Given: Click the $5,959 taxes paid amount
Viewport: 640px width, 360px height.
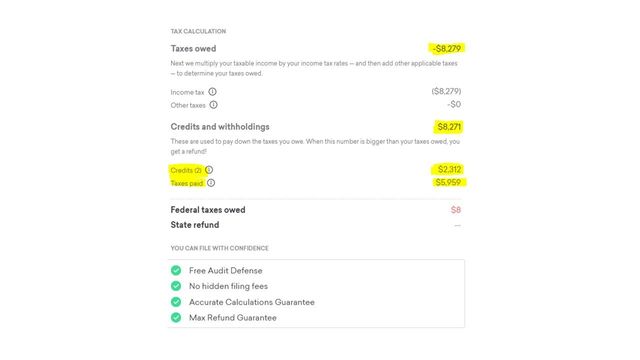Looking at the screenshot, I should (x=448, y=182).
